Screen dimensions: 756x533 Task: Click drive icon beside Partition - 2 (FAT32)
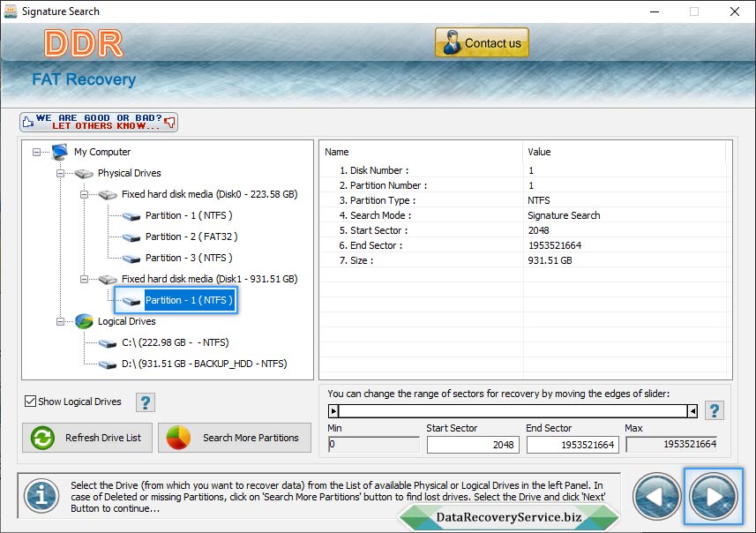(131, 237)
